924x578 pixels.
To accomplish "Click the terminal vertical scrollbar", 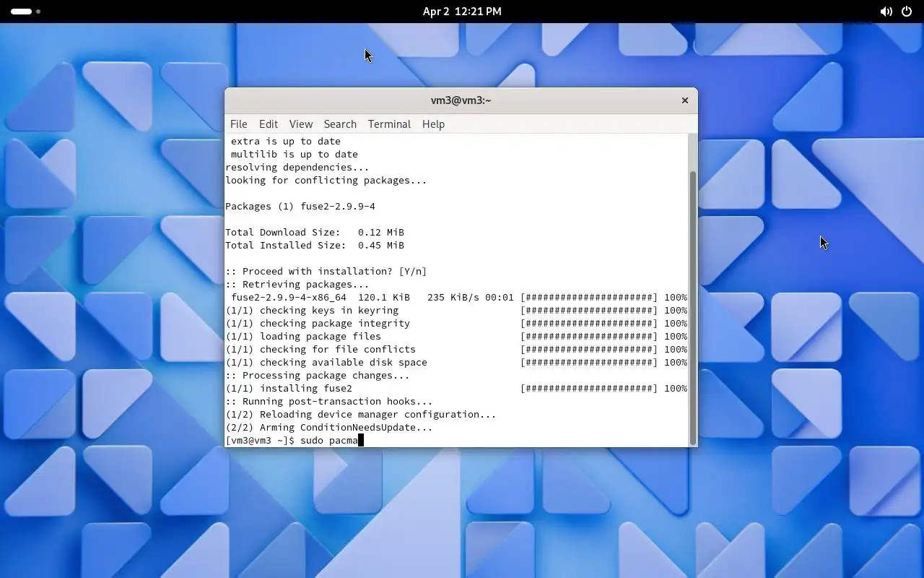I will click(693, 307).
